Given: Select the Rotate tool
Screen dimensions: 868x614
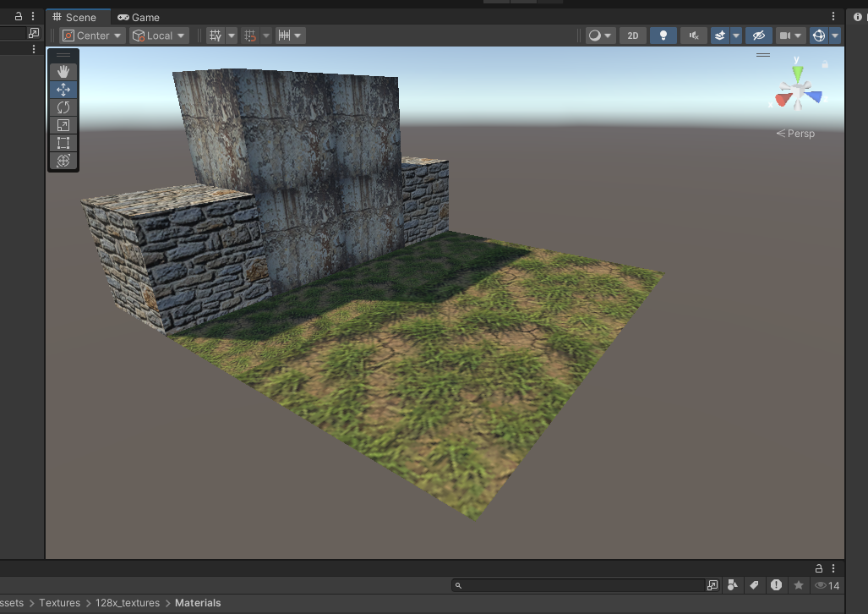Looking at the screenshot, I should pyautogui.click(x=63, y=107).
